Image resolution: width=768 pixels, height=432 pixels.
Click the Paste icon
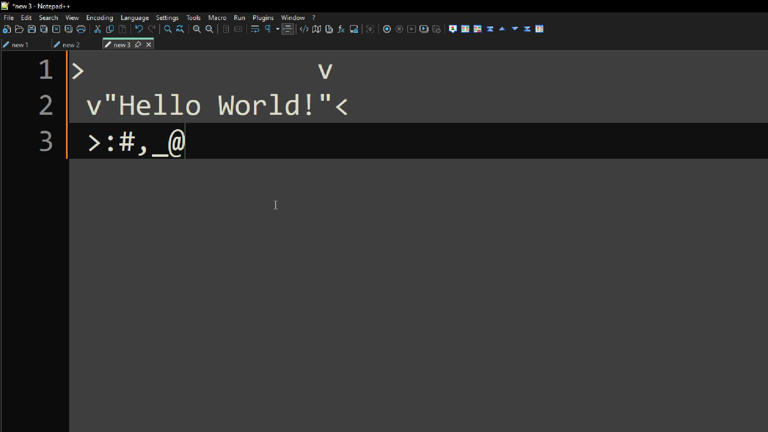122,29
